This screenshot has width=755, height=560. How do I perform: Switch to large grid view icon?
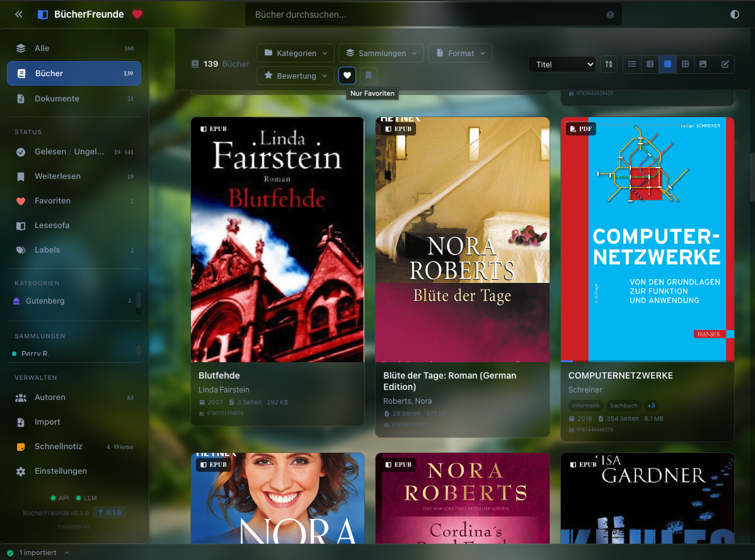pyautogui.click(x=685, y=64)
